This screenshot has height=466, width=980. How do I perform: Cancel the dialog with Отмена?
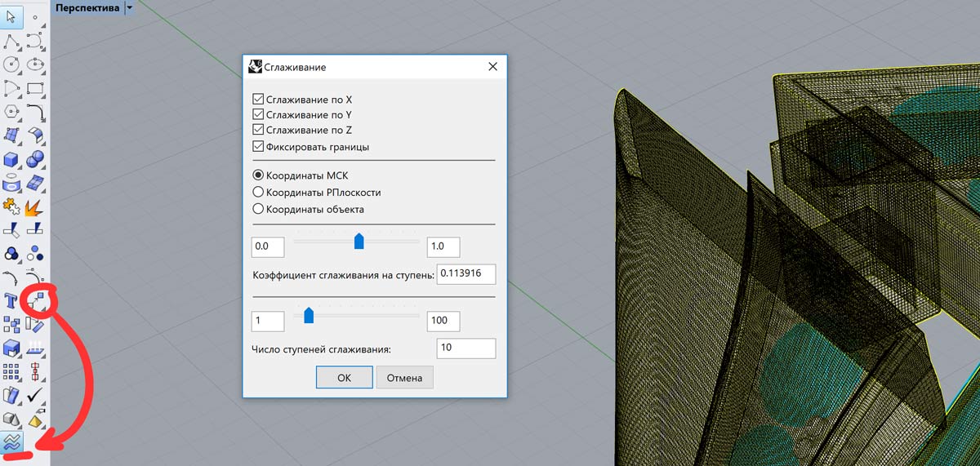404,378
